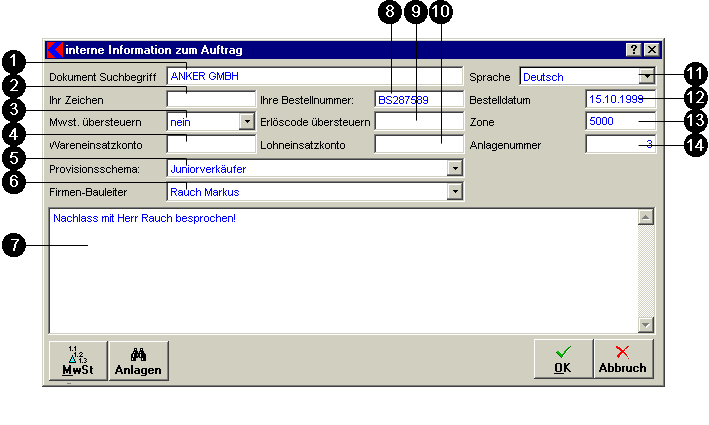This screenshot has height=425, width=709.
Task: Click into the Lohneinsatzkonto field
Action: [418, 145]
